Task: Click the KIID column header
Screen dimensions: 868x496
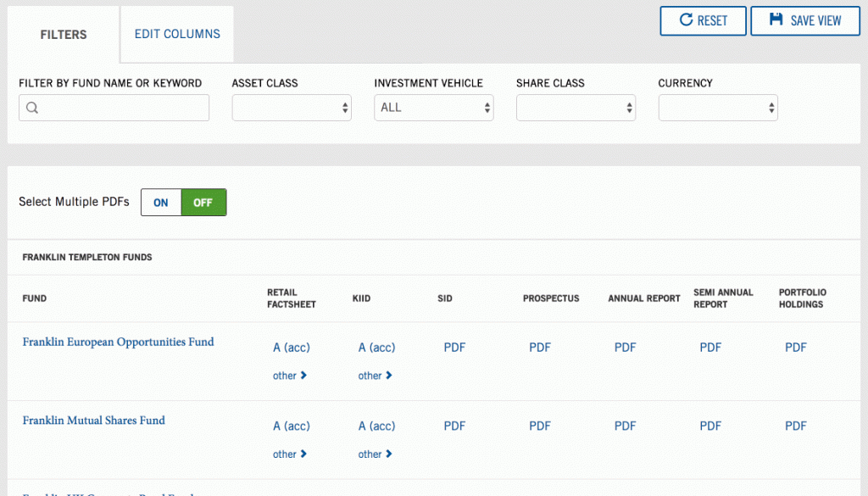Action: point(361,298)
